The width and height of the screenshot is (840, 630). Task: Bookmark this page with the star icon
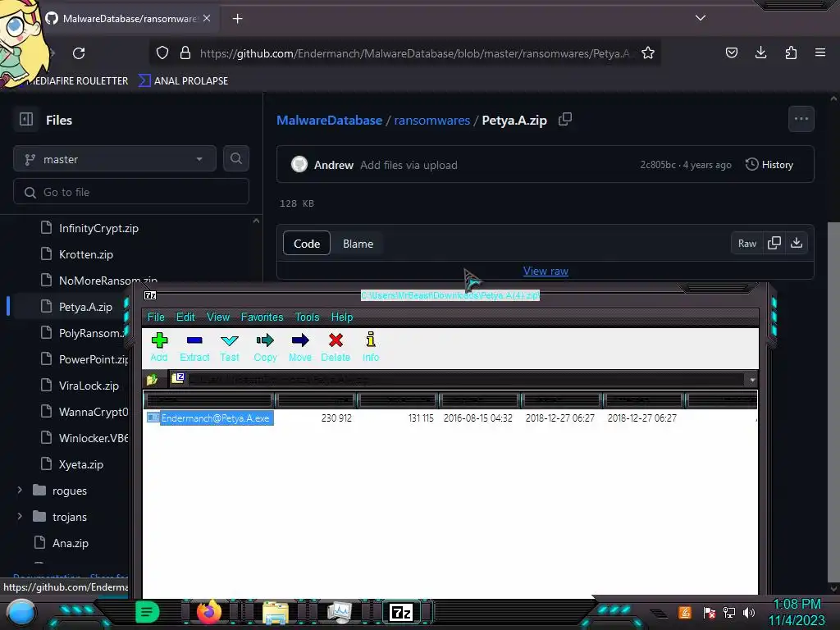click(648, 53)
